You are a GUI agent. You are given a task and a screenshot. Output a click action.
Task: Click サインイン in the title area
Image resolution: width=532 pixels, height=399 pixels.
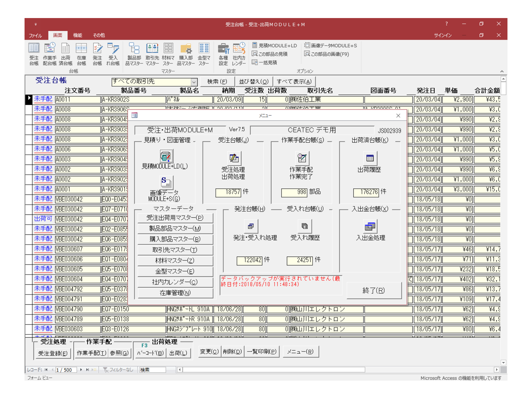443,35
